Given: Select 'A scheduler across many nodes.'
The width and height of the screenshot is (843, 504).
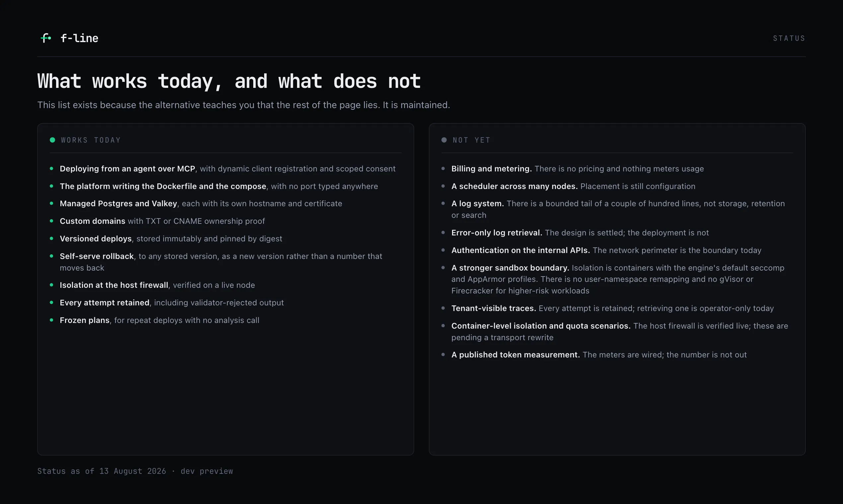Looking at the screenshot, I should [515, 186].
